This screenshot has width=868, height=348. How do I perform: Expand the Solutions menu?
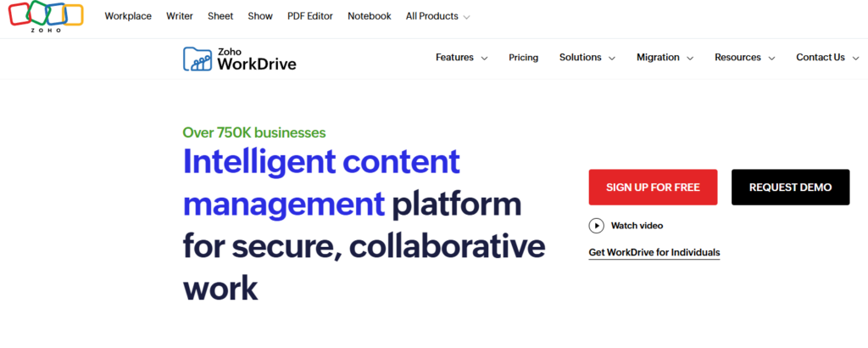click(587, 57)
